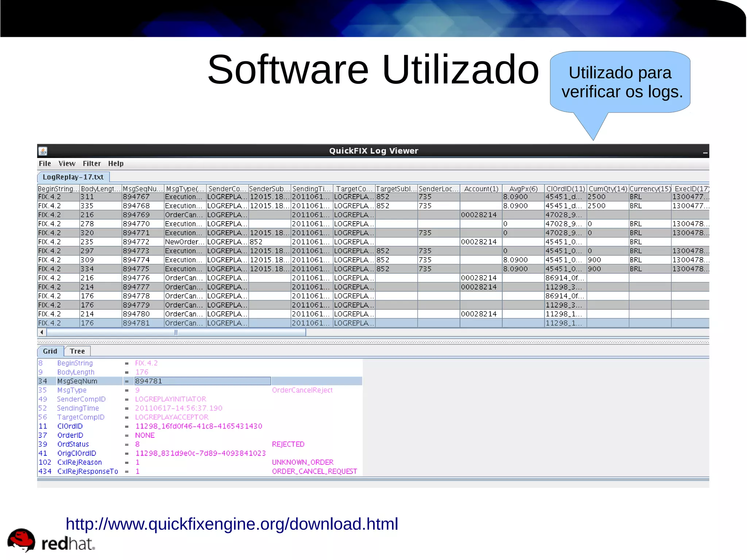Image resolution: width=747 pixels, height=560 pixels.
Task: Switch to the Tree tab
Action: 77,351
